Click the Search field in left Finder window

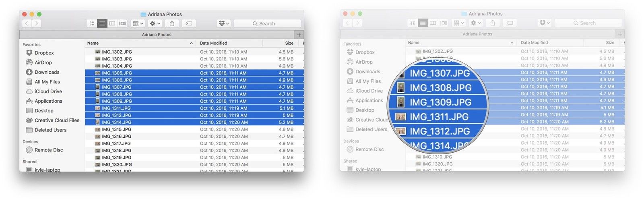coord(267,24)
